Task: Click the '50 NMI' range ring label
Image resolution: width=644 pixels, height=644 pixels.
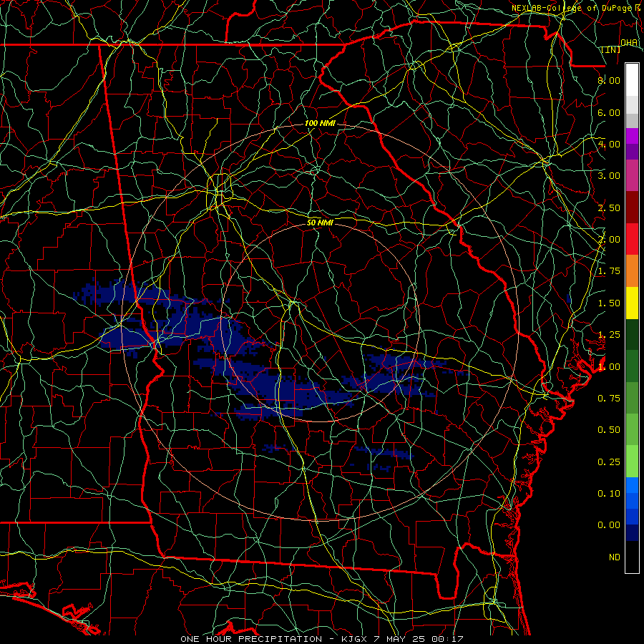Action: point(320,223)
